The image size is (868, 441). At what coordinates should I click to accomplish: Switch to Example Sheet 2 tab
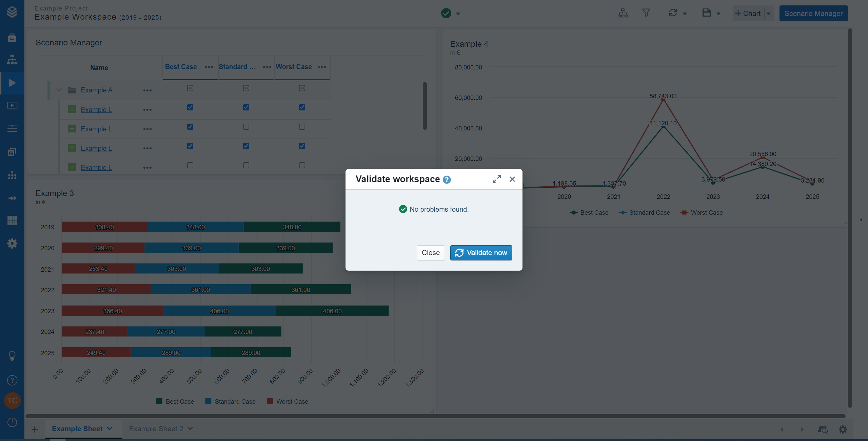(156, 429)
